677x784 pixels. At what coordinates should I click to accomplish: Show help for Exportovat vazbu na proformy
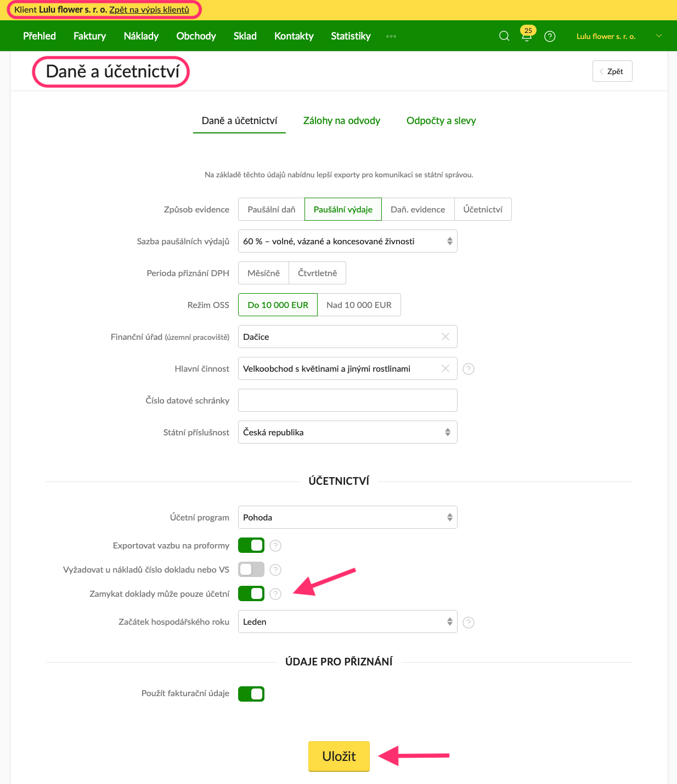coord(275,546)
